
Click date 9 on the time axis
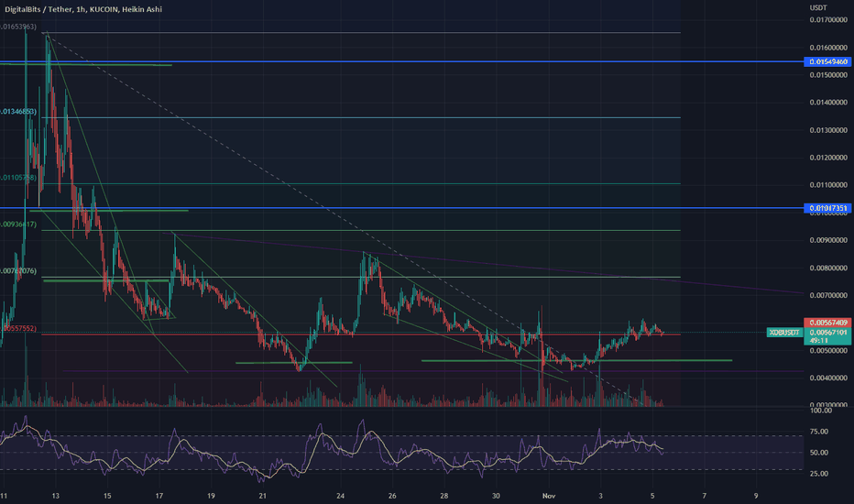pyautogui.click(x=756, y=496)
